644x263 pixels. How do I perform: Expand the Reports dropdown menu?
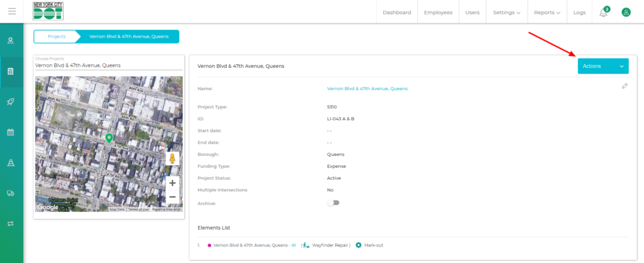click(x=547, y=13)
